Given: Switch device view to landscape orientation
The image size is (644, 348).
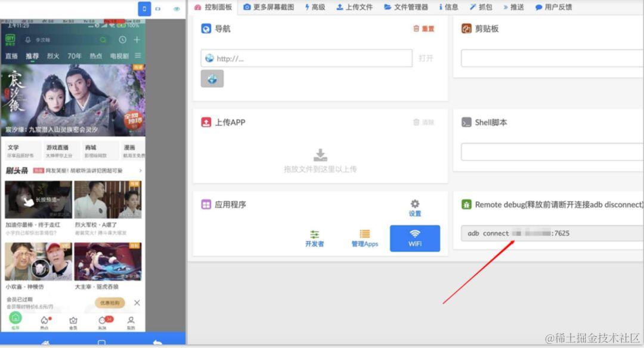Looking at the screenshot, I should click(157, 8).
